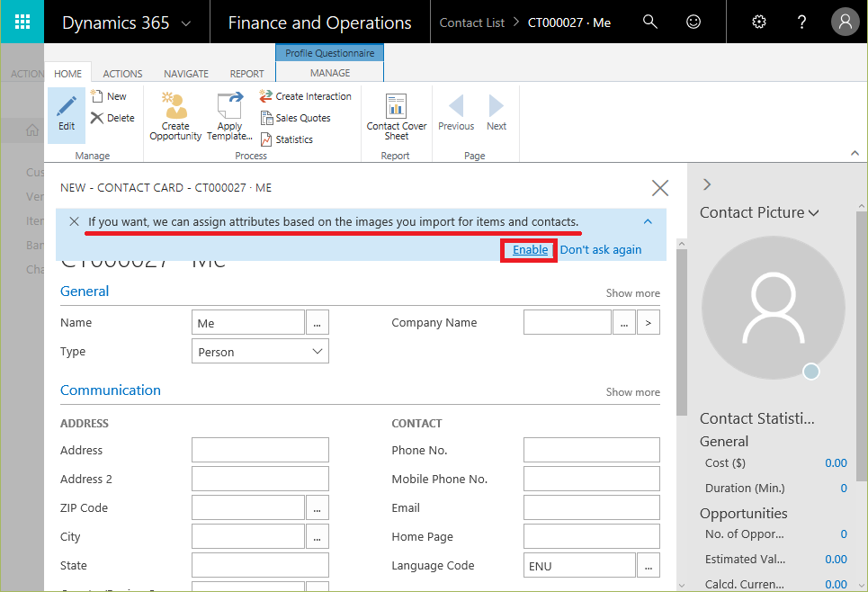Click the search magnifier icon
This screenshot has height=592, width=868.
click(x=650, y=22)
